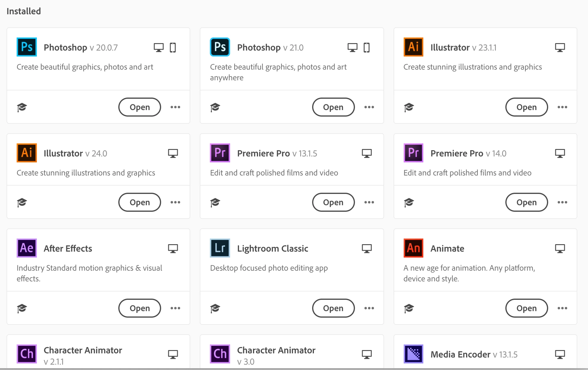Viewport: 588px width, 370px height.
Task: Click the Animate app icon
Action: click(x=413, y=248)
